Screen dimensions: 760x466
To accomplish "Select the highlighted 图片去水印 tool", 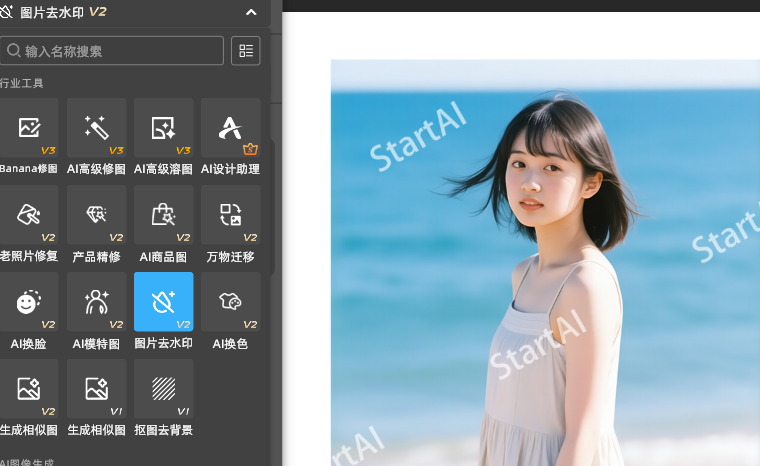I will [163, 302].
